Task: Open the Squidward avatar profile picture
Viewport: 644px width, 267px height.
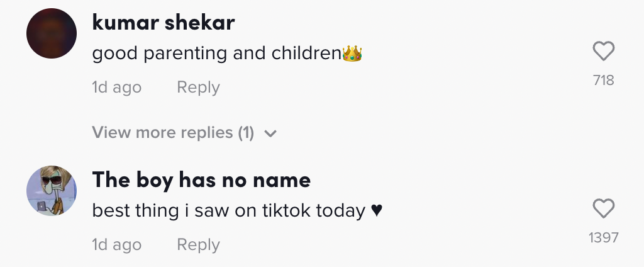Action: [x=52, y=191]
